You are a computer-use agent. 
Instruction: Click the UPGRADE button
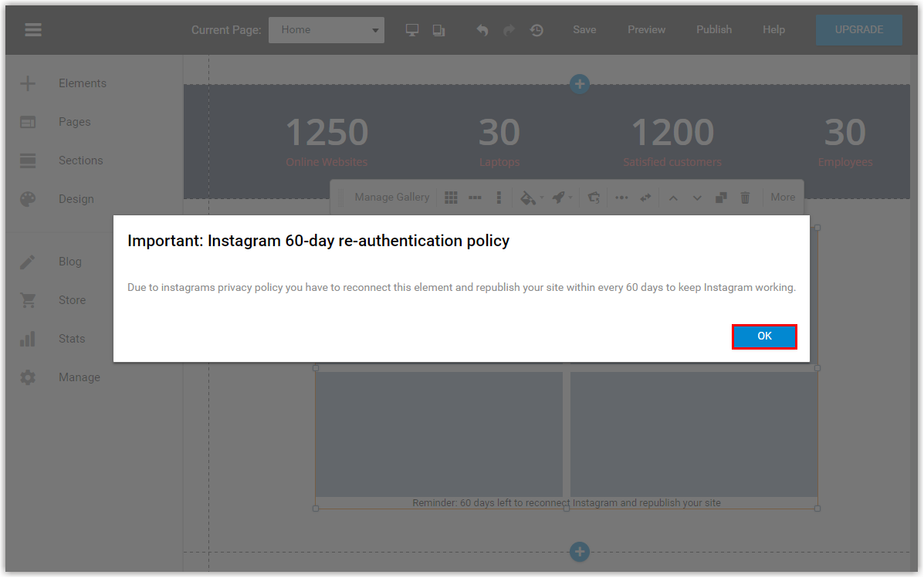[859, 29]
